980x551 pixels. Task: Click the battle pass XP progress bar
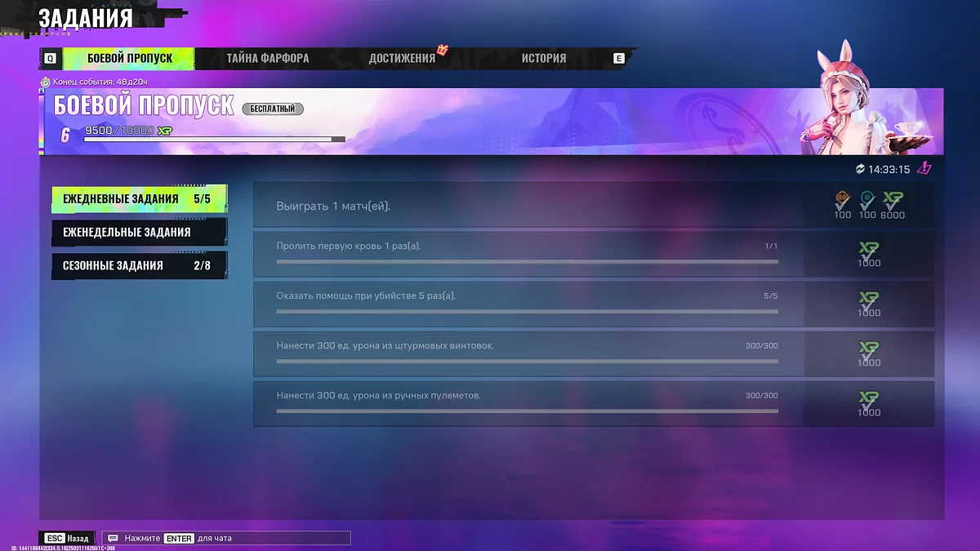(x=214, y=140)
